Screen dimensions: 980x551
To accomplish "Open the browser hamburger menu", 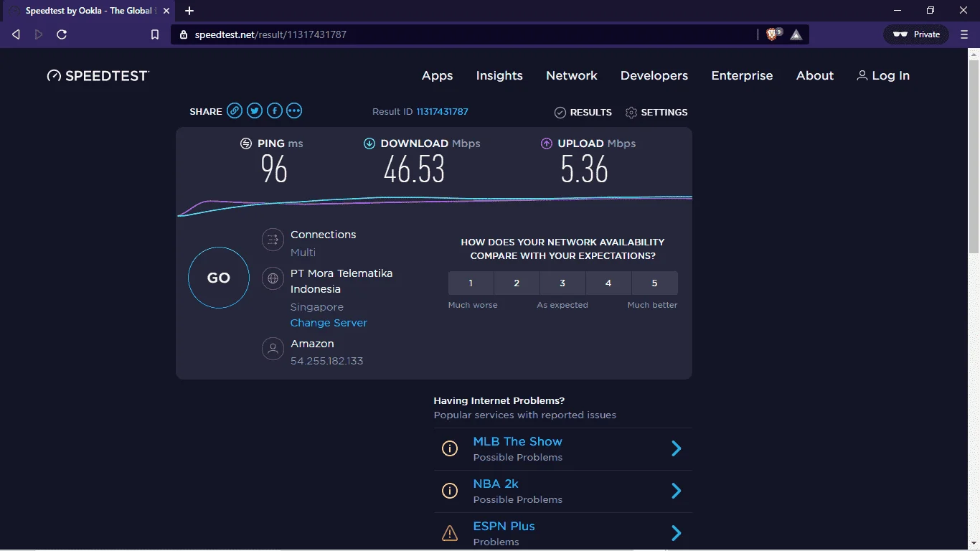I will [964, 34].
